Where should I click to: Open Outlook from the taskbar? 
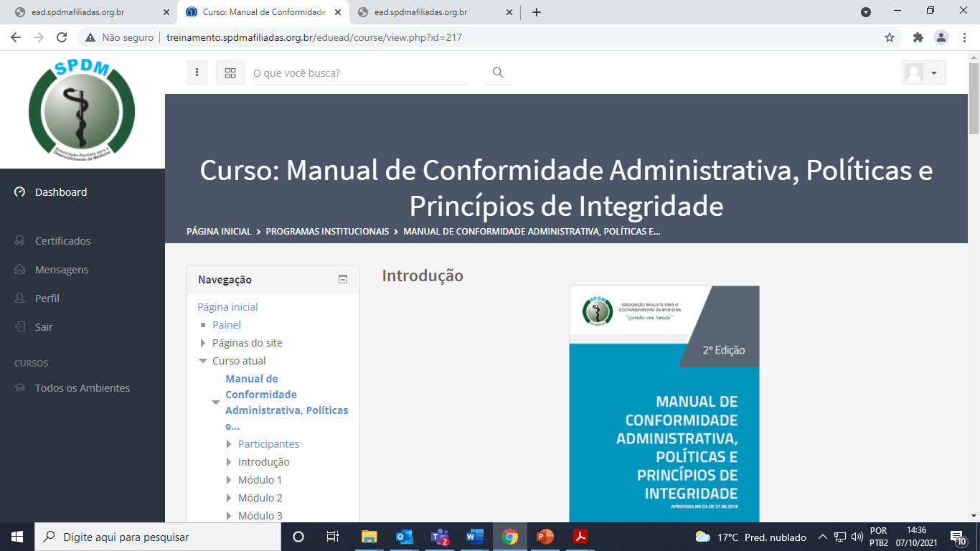click(404, 537)
